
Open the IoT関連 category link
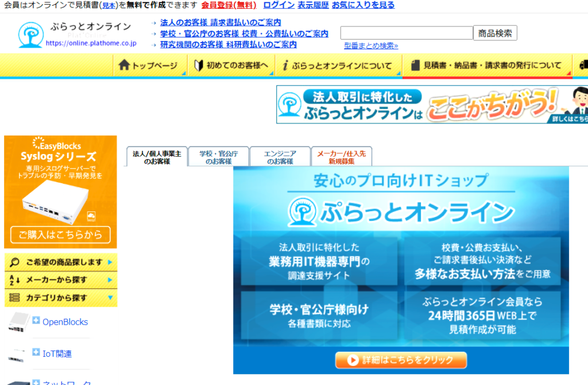57,354
